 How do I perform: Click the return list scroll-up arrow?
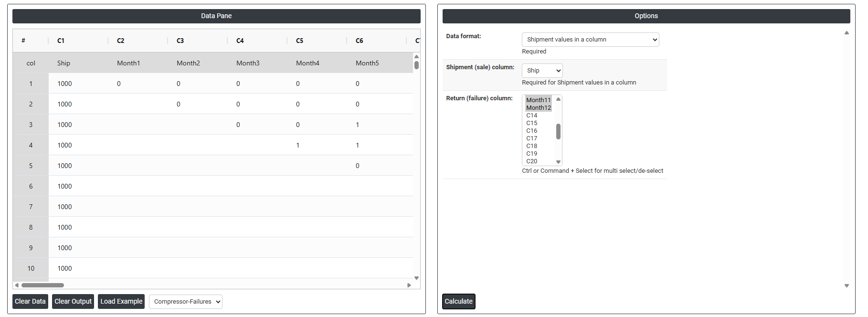pyautogui.click(x=558, y=99)
